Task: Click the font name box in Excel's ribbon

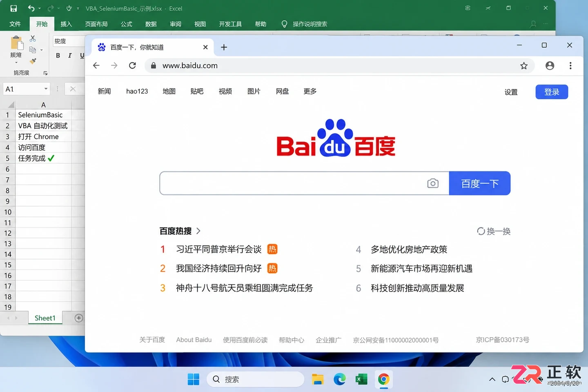Action: (x=69, y=41)
